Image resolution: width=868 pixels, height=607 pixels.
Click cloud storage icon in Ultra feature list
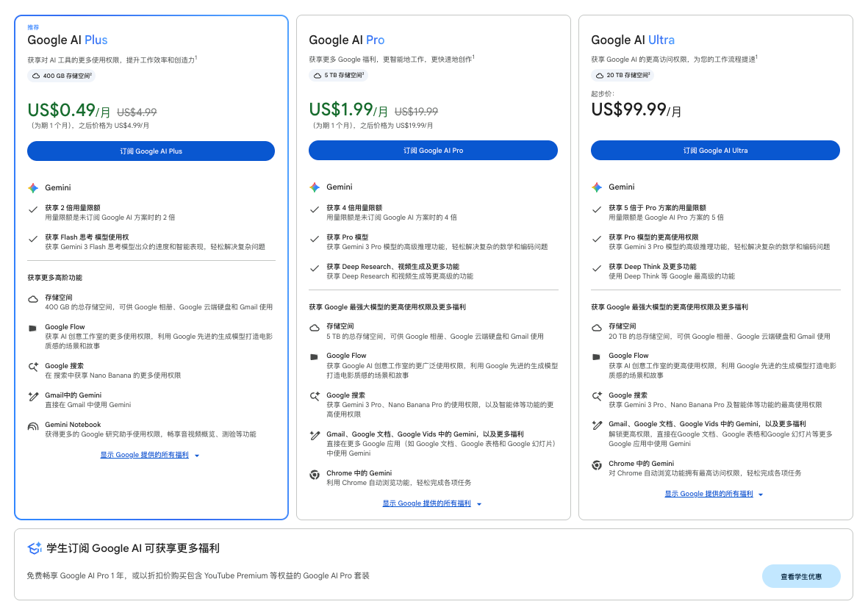[597, 328]
